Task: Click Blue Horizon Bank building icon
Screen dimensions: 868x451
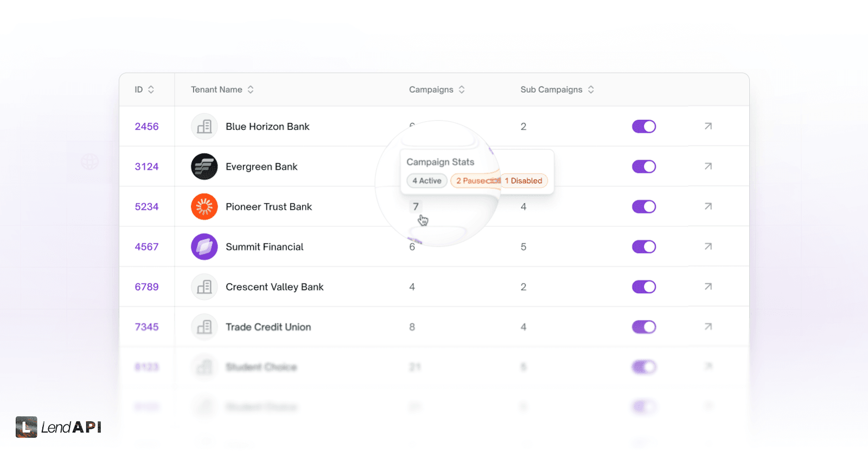Action: pyautogui.click(x=205, y=126)
